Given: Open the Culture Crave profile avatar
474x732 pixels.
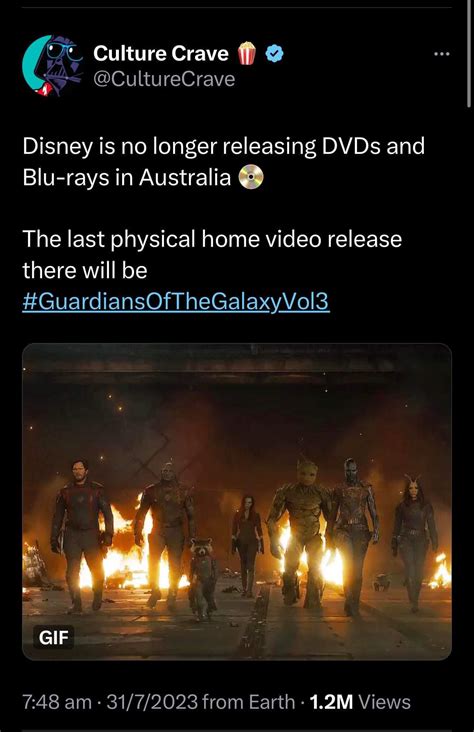Looking at the screenshot, I should tap(52, 65).
